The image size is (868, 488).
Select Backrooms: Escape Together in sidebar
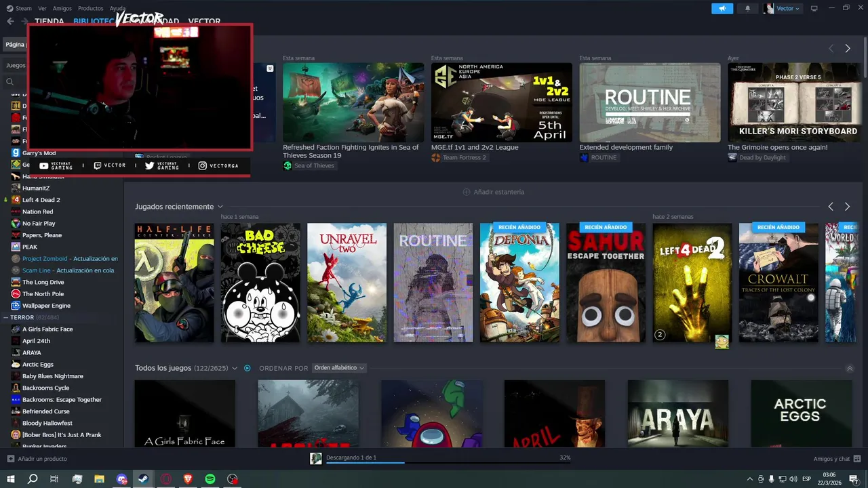tap(62, 399)
